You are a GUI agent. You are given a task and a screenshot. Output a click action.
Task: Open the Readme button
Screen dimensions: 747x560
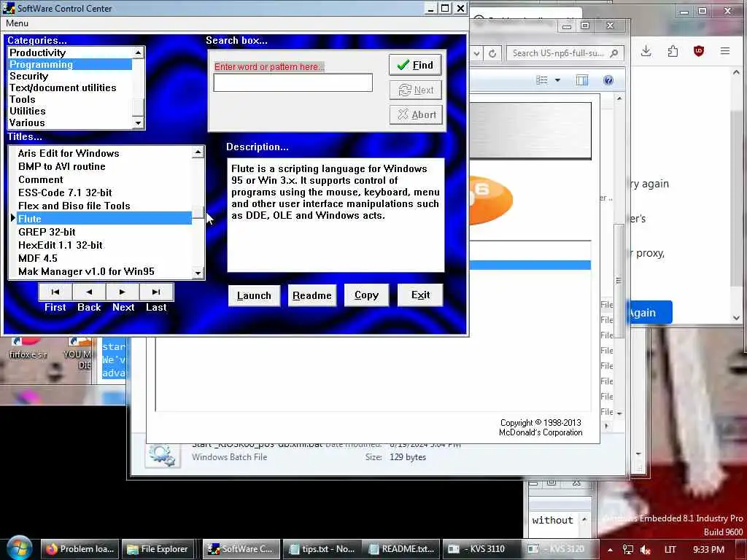tap(312, 295)
